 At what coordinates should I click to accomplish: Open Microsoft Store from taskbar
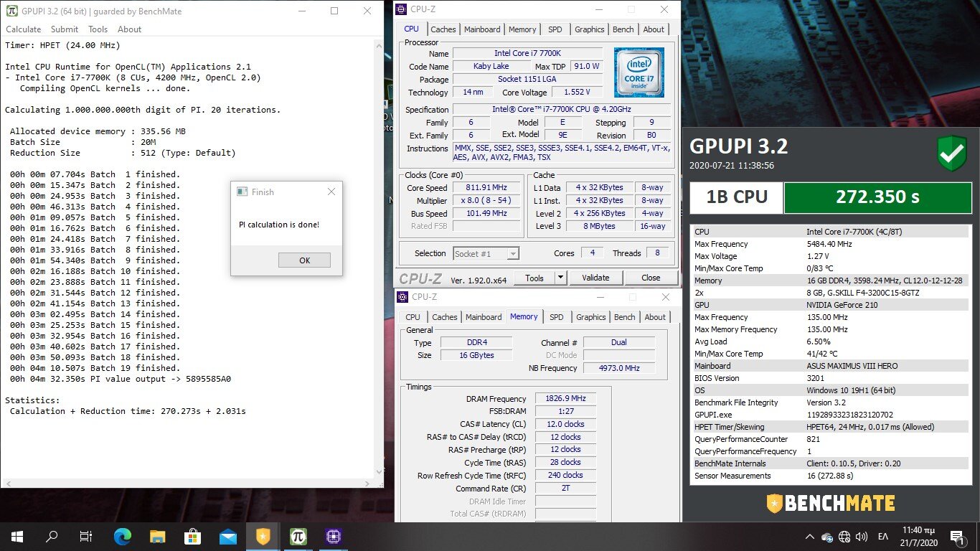point(193,536)
